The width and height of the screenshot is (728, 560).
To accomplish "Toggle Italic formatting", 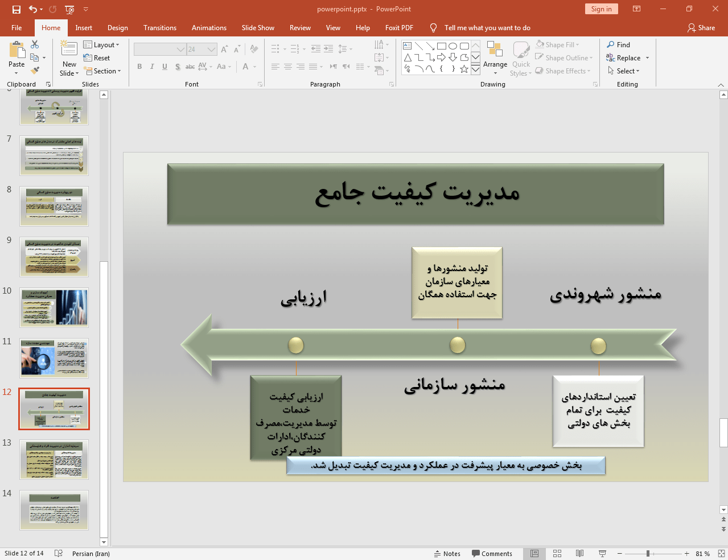I will pyautogui.click(x=152, y=67).
